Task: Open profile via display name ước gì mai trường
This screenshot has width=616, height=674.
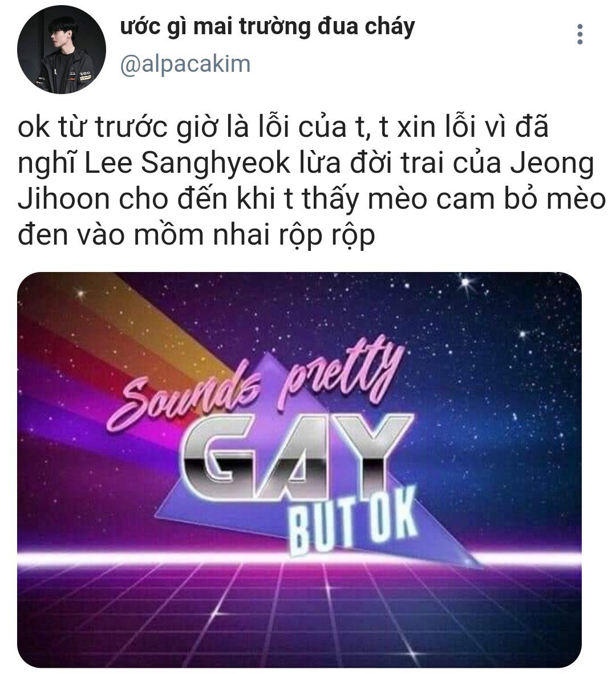Action: (268, 27)
